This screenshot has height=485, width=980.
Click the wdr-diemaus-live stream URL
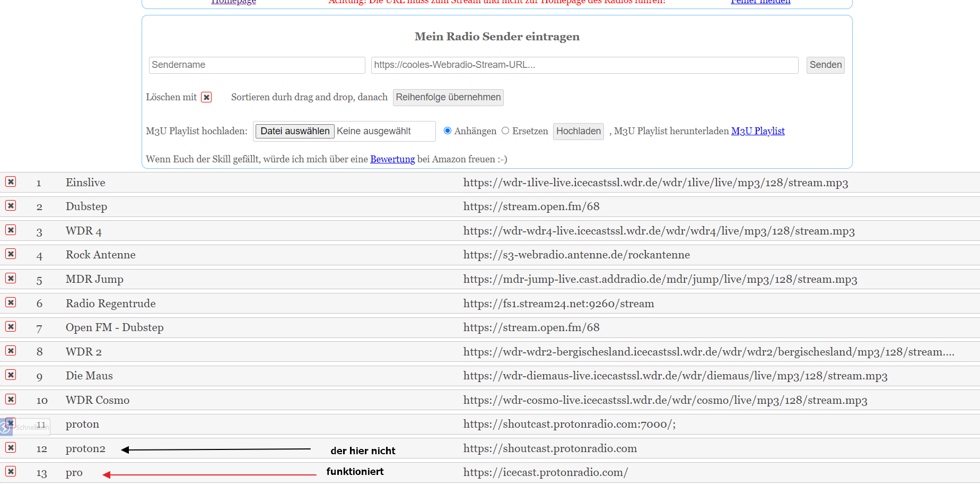click(675, 376)
